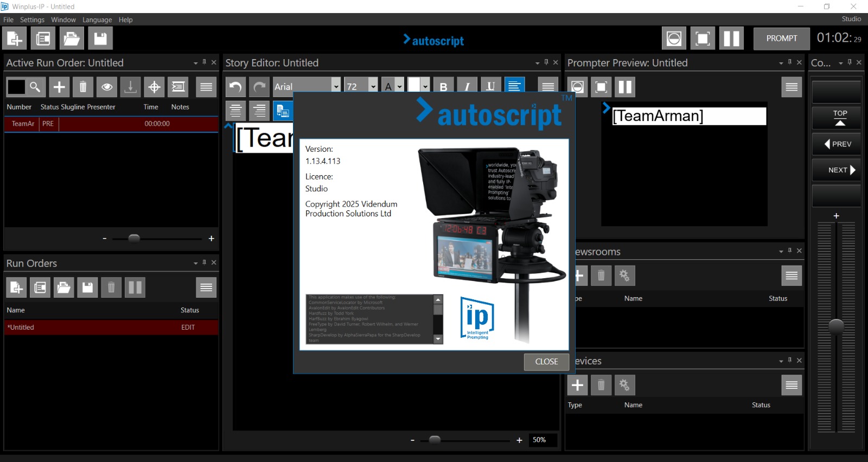
Task: Toggle eye visibility in Active Run Order
Action: (x=107, y=87)
